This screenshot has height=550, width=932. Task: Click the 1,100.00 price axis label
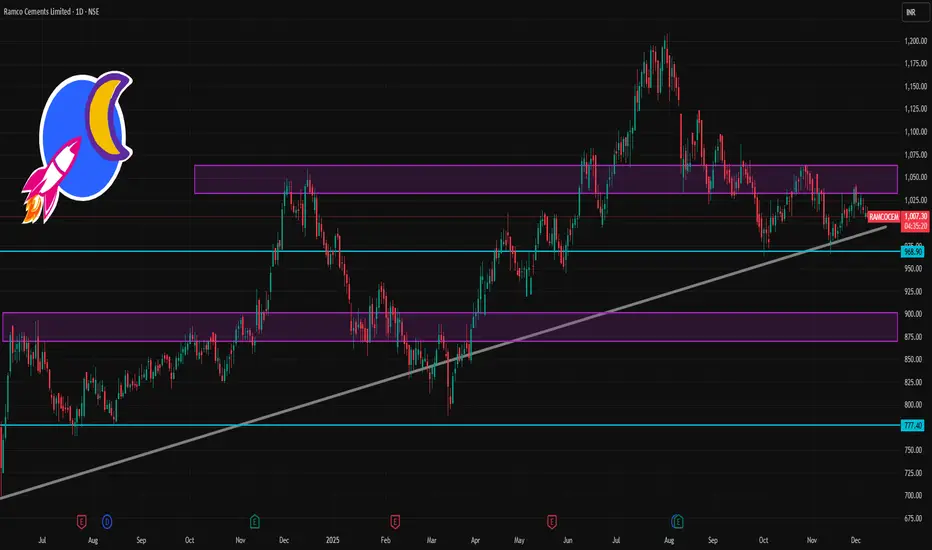pos(915,132)
